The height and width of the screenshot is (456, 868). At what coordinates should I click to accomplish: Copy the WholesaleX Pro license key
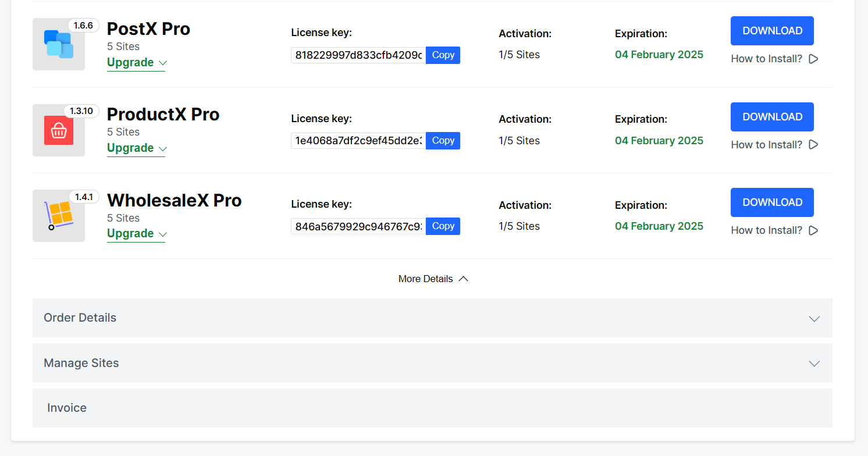443,226
